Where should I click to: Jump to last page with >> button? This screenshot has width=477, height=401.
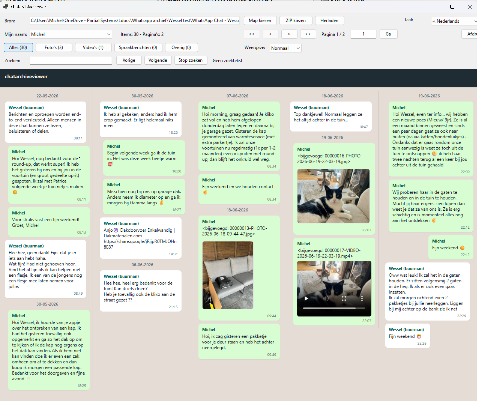pos(308,34)
